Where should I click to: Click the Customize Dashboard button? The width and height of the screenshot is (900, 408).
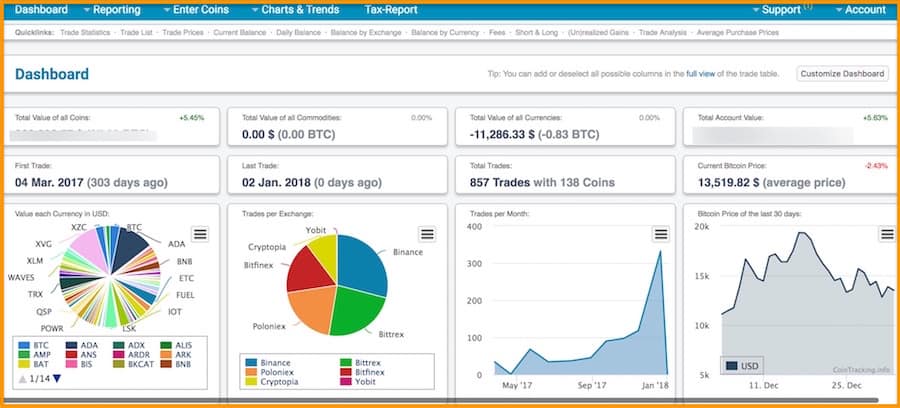tap(842, 73)
